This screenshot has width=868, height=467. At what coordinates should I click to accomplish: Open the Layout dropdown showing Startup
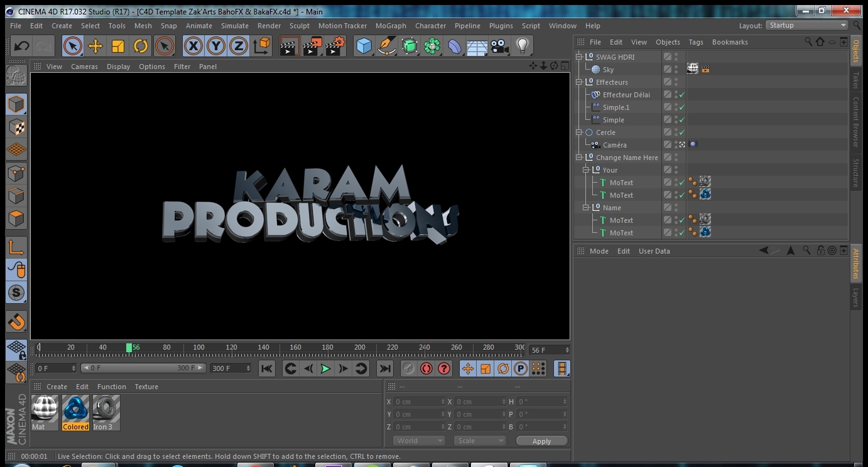pyautogui.click(x=807, y=25)
